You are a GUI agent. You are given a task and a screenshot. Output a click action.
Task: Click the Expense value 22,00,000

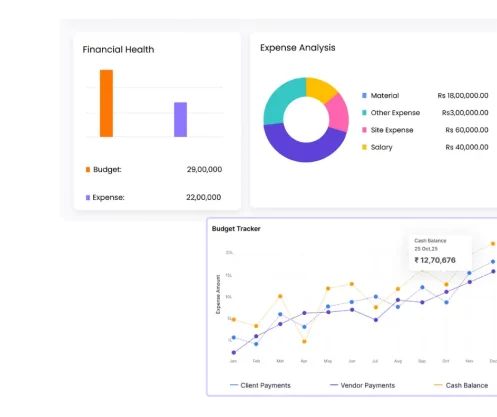click(203, 197)
